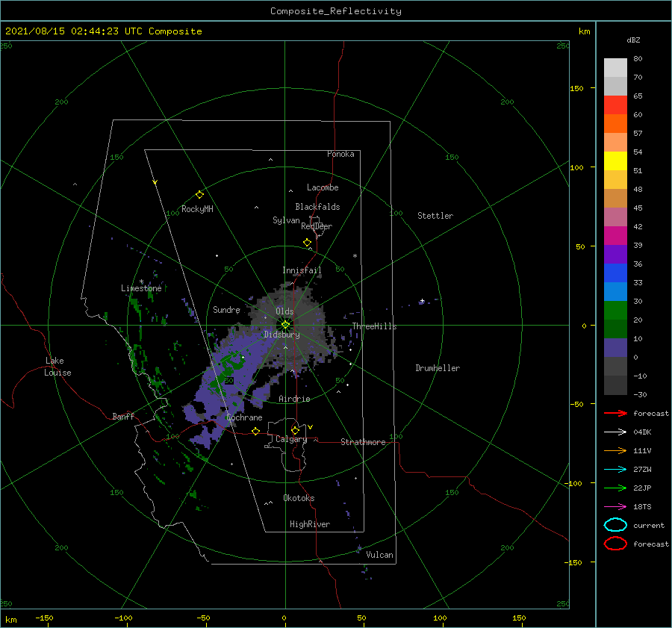This screenshot has height=628, width=672.
Task: Click the Composite_Reflectivity title text
Action: pos(335,11)
